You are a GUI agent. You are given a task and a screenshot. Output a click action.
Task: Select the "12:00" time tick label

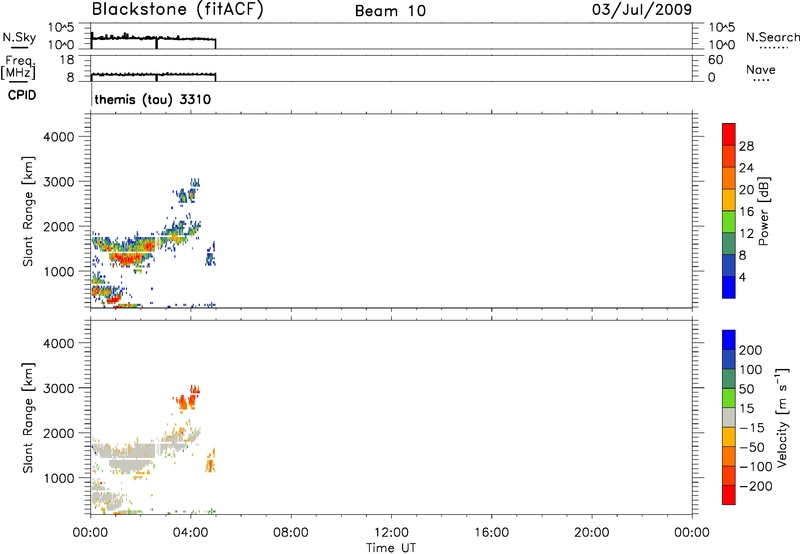pyautogui.click(x=391, y=533)
